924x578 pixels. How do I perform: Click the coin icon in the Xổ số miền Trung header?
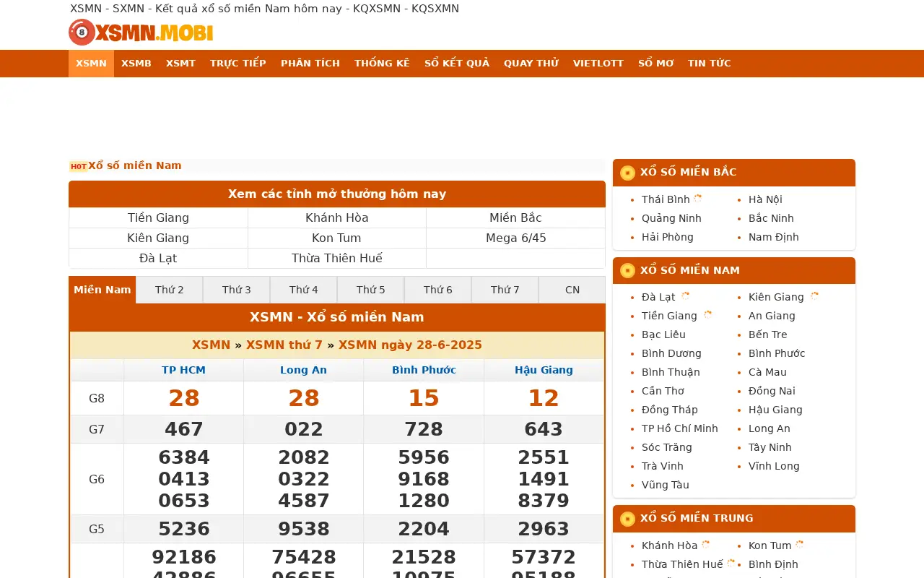click(627, 519)
